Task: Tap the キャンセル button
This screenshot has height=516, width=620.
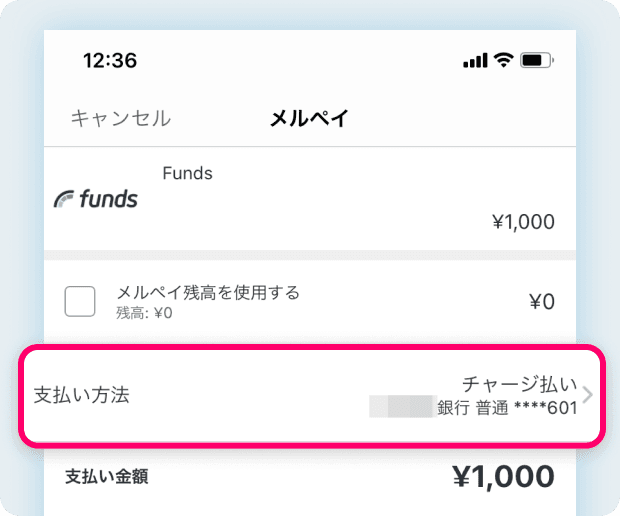Action: pos(121,118)
